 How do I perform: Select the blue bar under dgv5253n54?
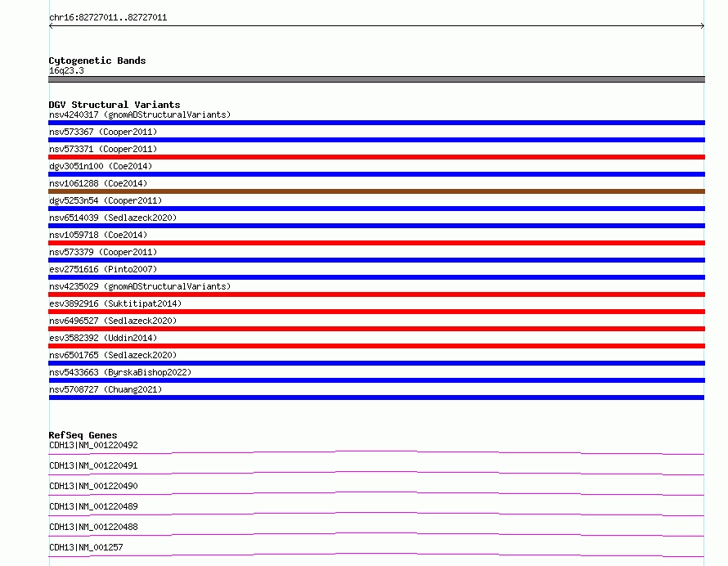(x=376, y=209)
